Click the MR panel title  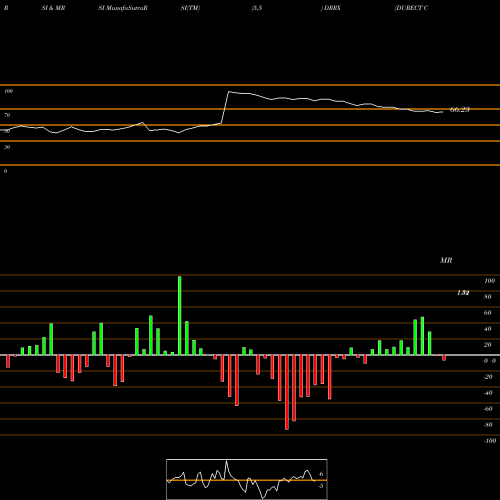tap(446, 260)
